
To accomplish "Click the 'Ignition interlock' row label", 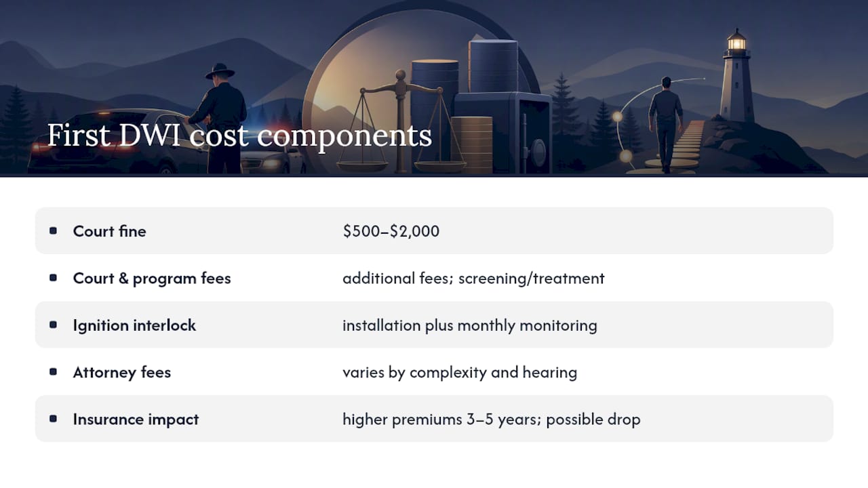I will point(134,325).
